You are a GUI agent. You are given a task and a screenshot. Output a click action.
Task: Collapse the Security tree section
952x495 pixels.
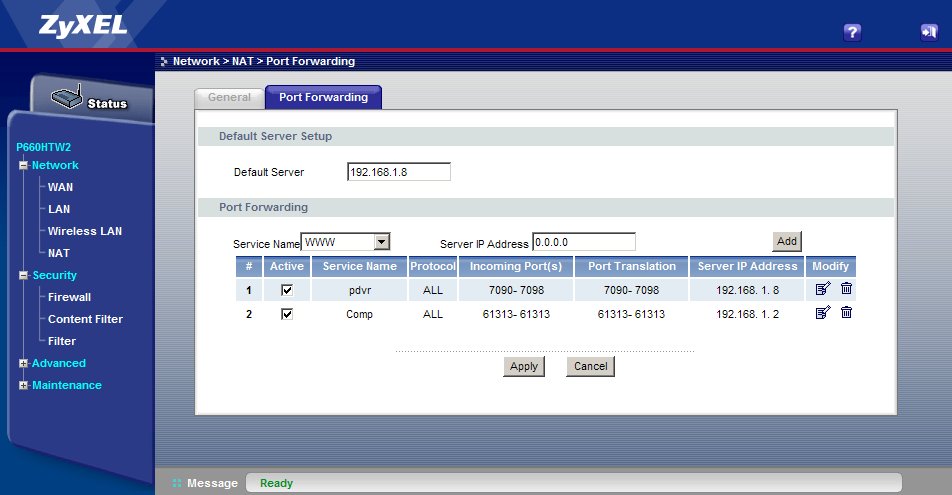tap(23, 276)
